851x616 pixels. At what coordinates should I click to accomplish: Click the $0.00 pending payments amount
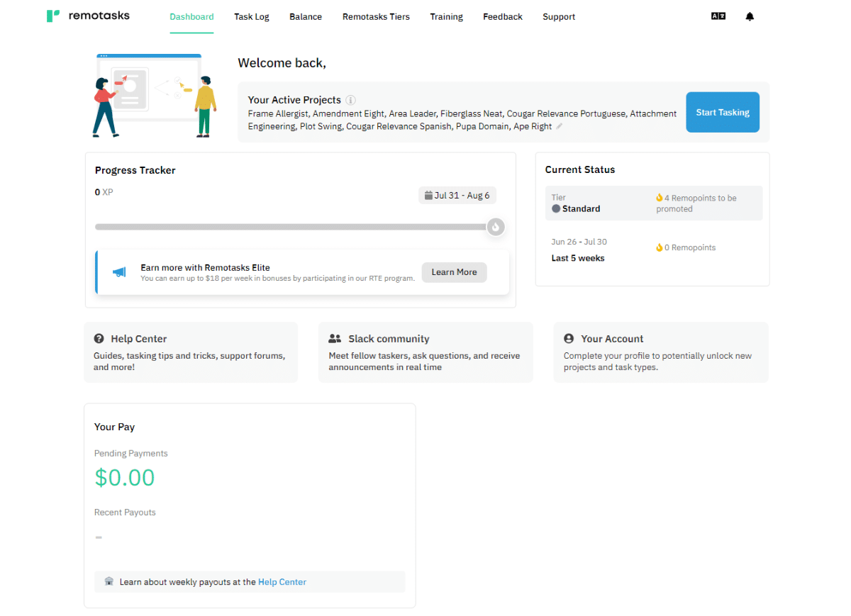coord(125,478)
